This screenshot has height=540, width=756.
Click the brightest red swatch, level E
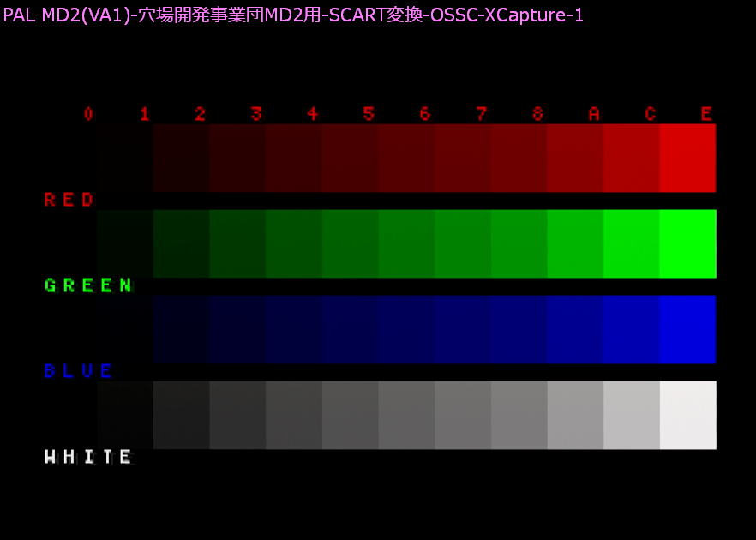tap(688, 158)
